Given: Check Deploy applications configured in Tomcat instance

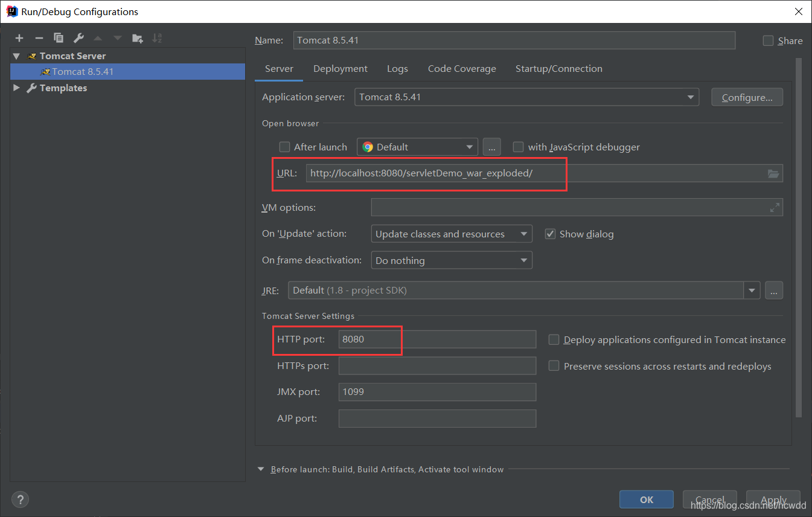Looking at the screenshot, I should (554, 340).
